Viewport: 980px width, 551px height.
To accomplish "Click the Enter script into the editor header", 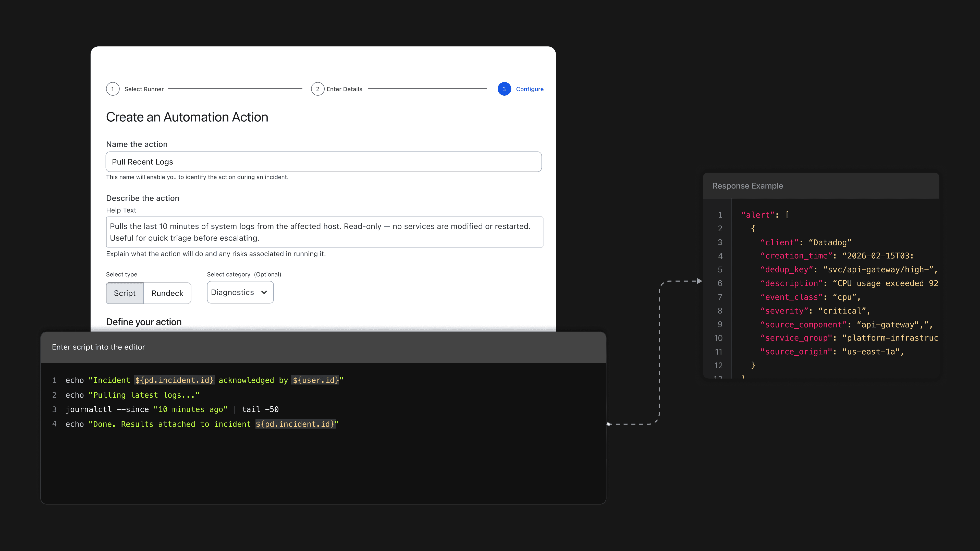I will point(98,347).
